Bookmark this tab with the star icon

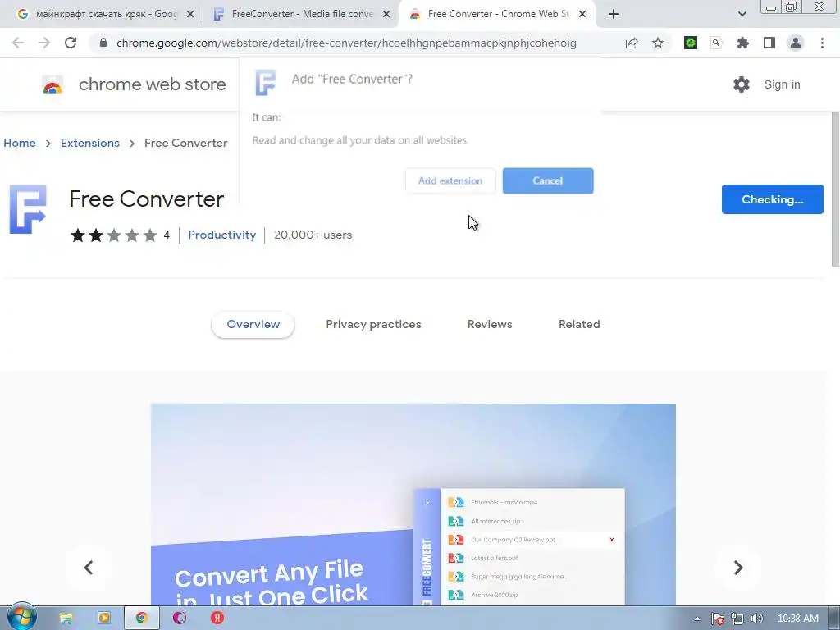(x=658, y=43)
